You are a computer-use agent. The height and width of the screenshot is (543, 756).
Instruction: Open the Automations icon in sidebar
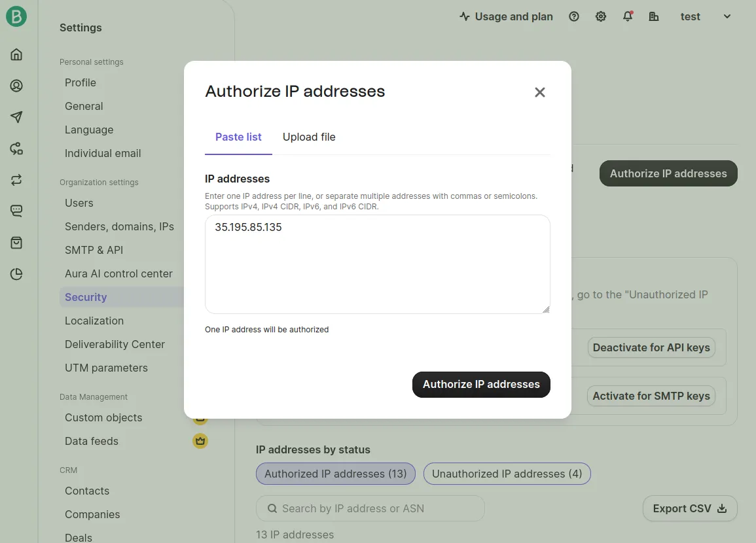point(16,149)
